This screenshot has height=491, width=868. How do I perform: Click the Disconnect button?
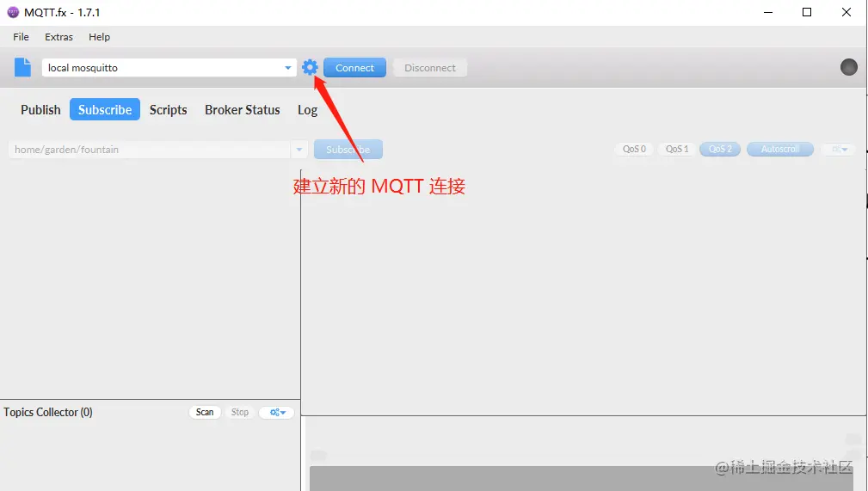[x=430, y=68]
